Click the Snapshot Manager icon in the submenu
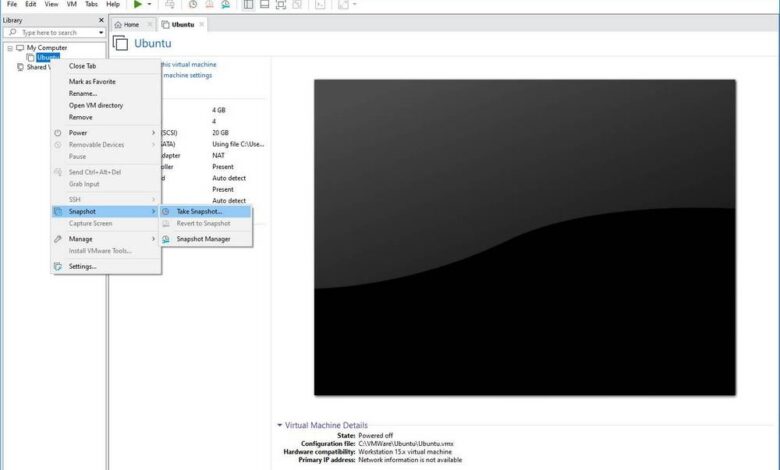This screenshot has height=470, width=780. (x=166, y=239)
